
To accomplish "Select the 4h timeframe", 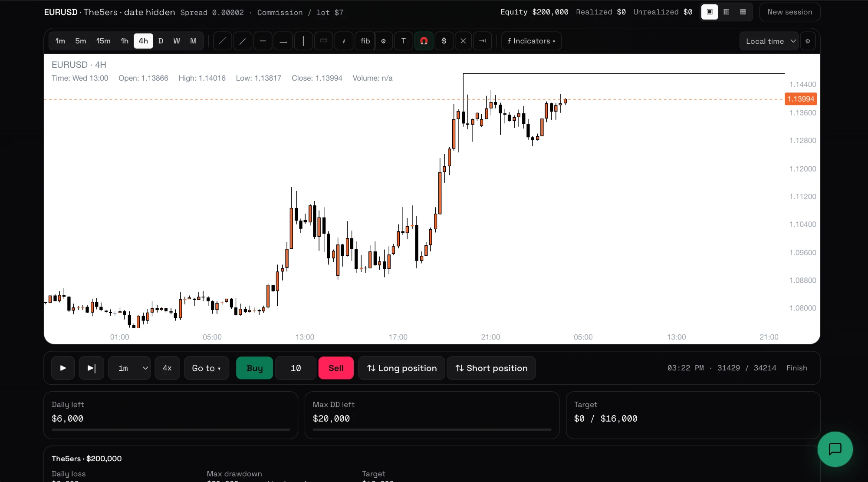I will point(143,41).
